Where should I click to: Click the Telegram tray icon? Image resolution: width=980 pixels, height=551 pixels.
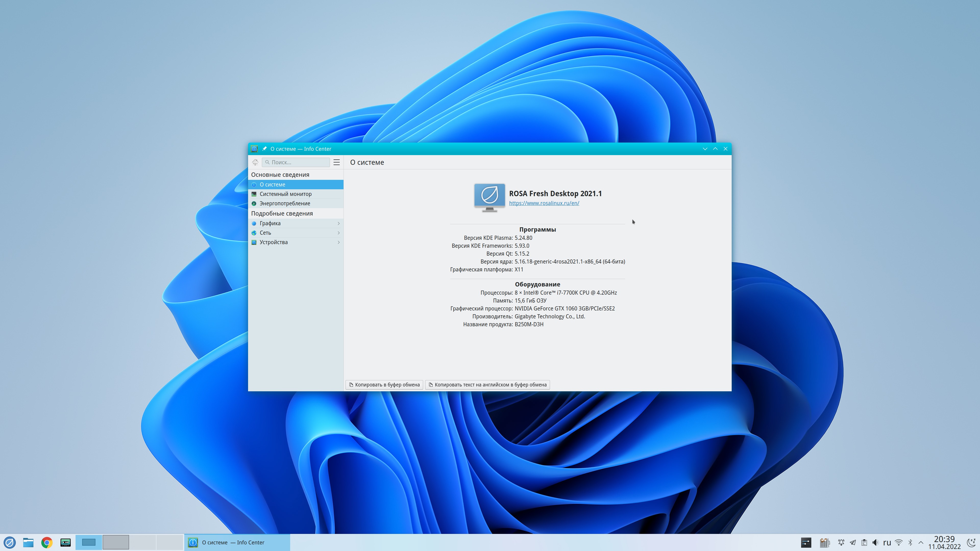(x=853, y=543)
